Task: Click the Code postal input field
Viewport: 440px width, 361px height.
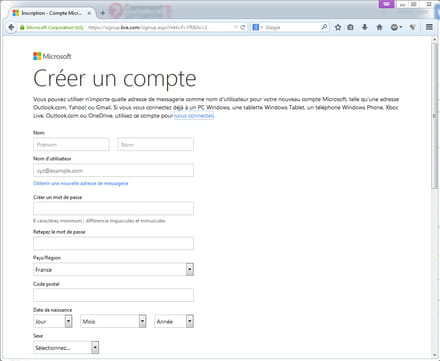Action: click(x=113, y=295)
